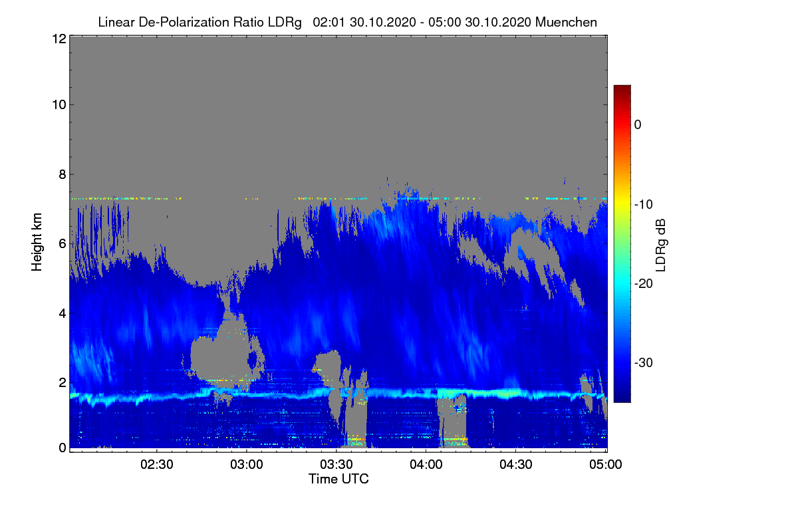Click the colorbar label '-10'
This screenshot has height=532, width=798.
pos(644,204)
